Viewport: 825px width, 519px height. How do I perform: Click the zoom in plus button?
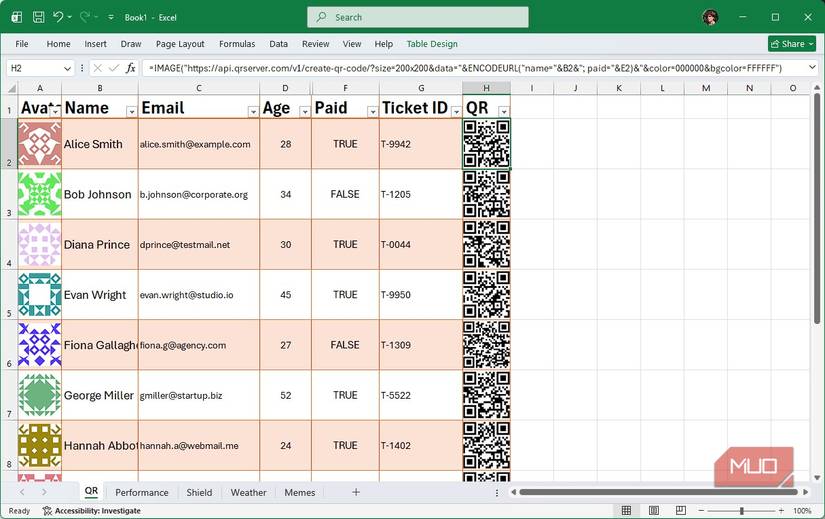click(781, 511)
